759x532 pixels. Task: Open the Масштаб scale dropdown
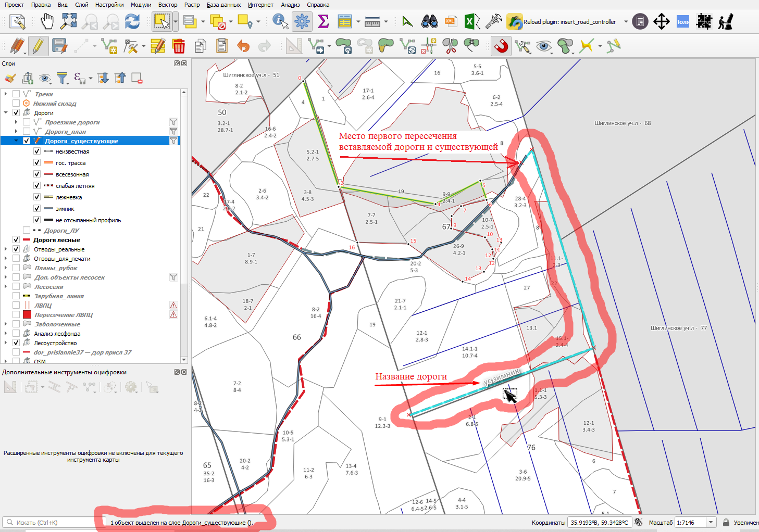[x=711, y=522]
